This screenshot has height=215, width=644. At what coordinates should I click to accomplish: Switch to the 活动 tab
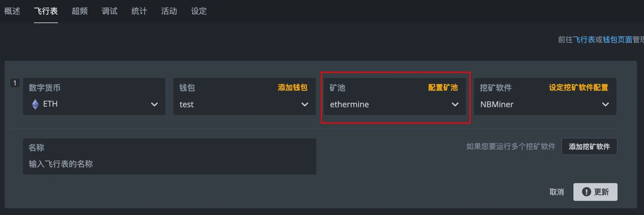pyautogui.click(x=169, y=11)
